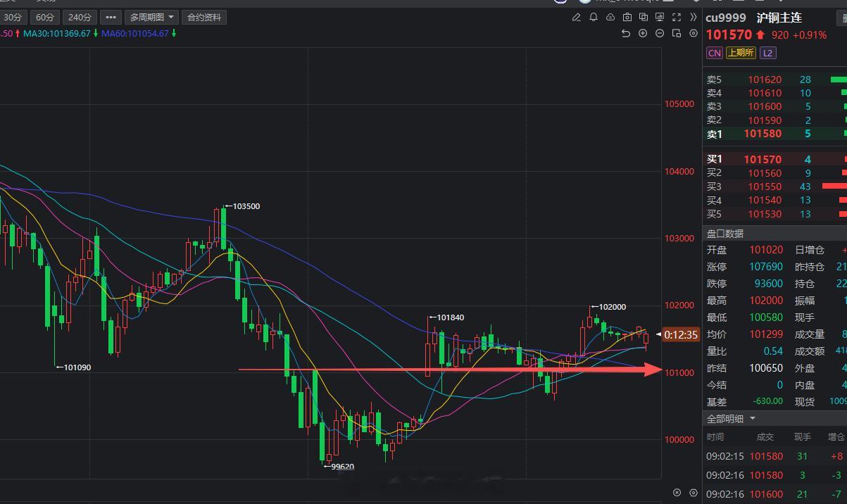This screenshot has width=847, height=504.
Task: Select 卖1 ask row at 101580
Action: (774, 134)
